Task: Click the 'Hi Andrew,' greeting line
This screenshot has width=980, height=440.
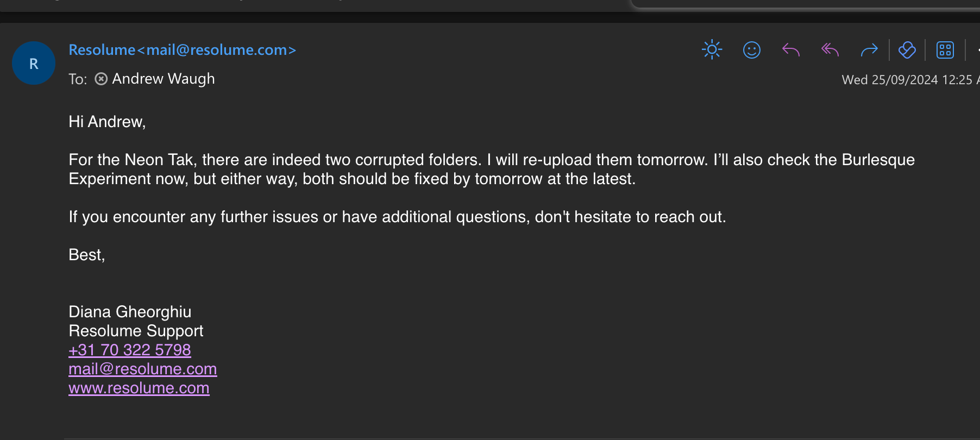Action: (107, 122)
